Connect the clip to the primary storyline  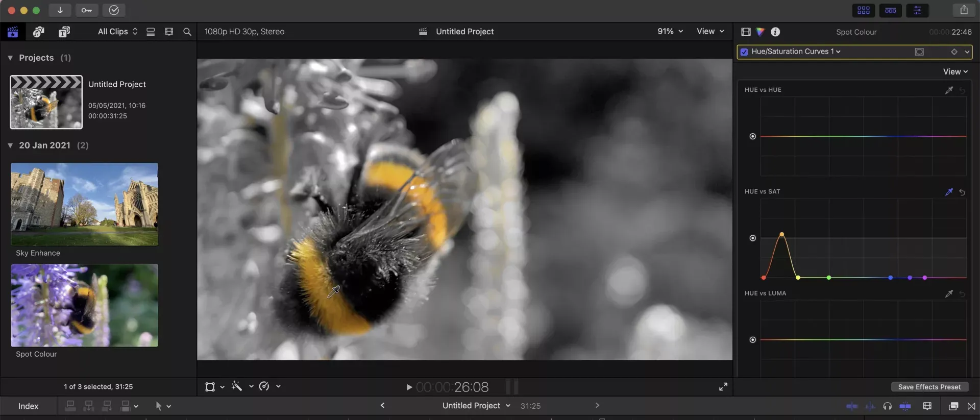click(70, 406)
